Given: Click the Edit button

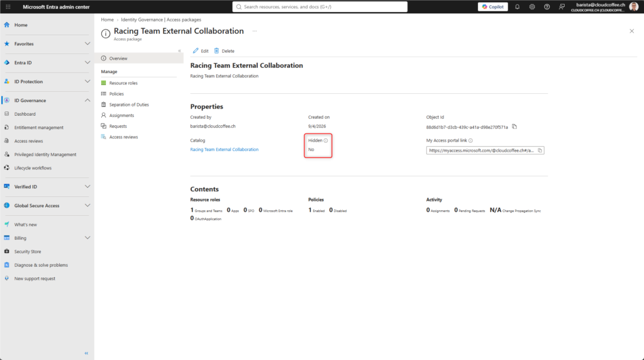Looking at the screenshot, I should pyautogui.click(x=201, y=51).
